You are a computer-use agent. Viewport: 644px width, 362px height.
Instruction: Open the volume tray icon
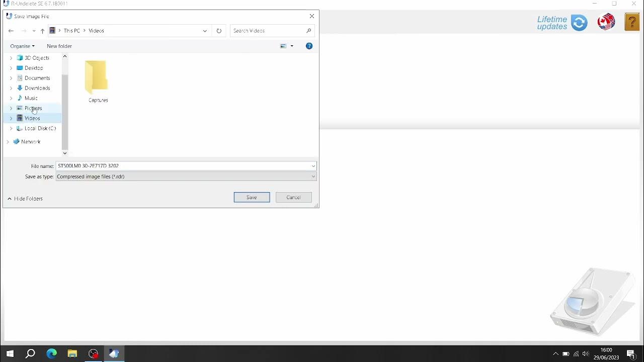click(586, 353)
